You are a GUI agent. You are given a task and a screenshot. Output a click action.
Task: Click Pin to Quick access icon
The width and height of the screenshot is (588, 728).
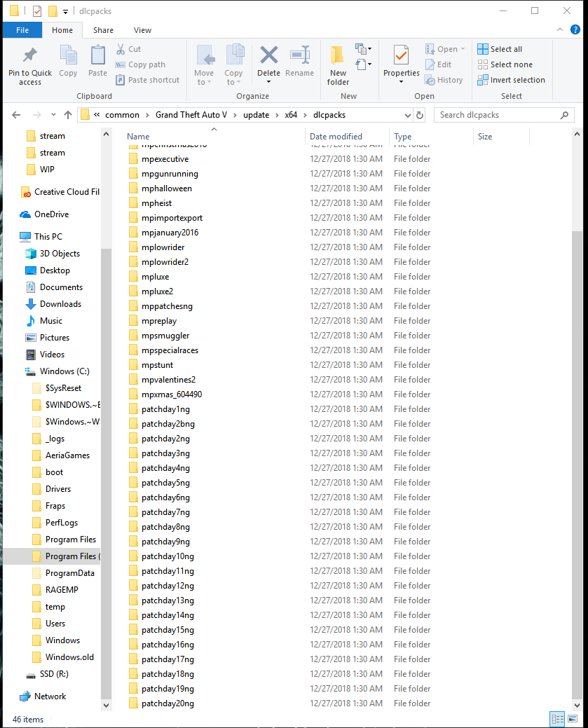[x=29, y=55]
